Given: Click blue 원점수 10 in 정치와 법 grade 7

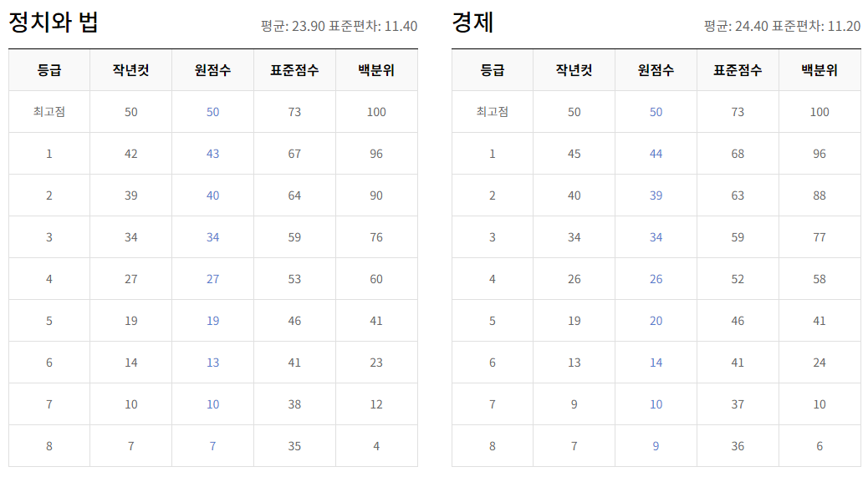Looking at the screenshot, I should click(212, 404).
